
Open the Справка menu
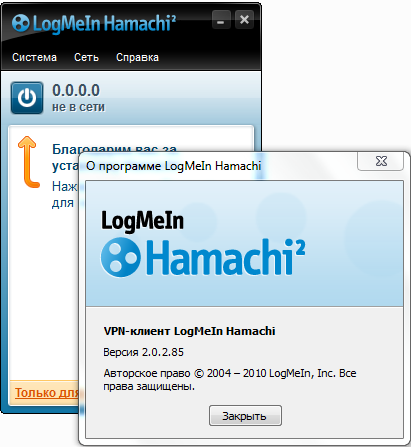click(x=137, y=57)
